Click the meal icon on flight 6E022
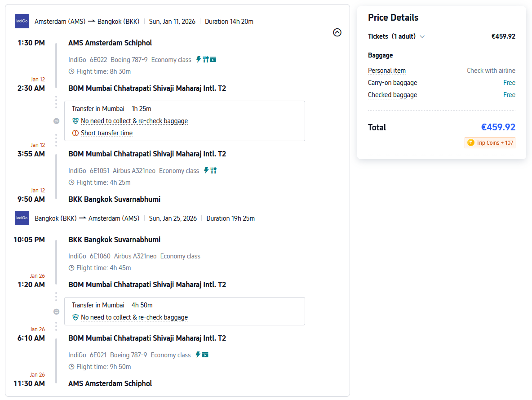Viewport: 532px width, 400px height. [206, 59]
